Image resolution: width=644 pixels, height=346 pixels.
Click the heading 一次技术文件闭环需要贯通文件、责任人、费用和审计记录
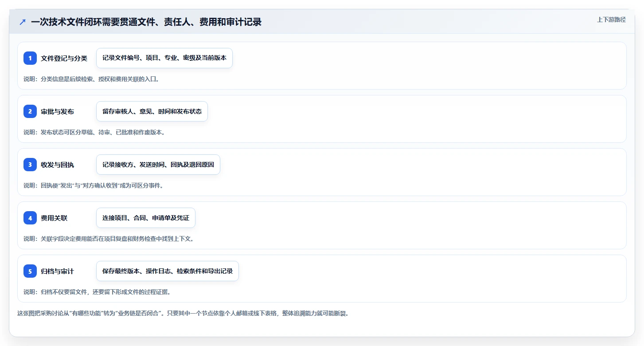(146, 22)
